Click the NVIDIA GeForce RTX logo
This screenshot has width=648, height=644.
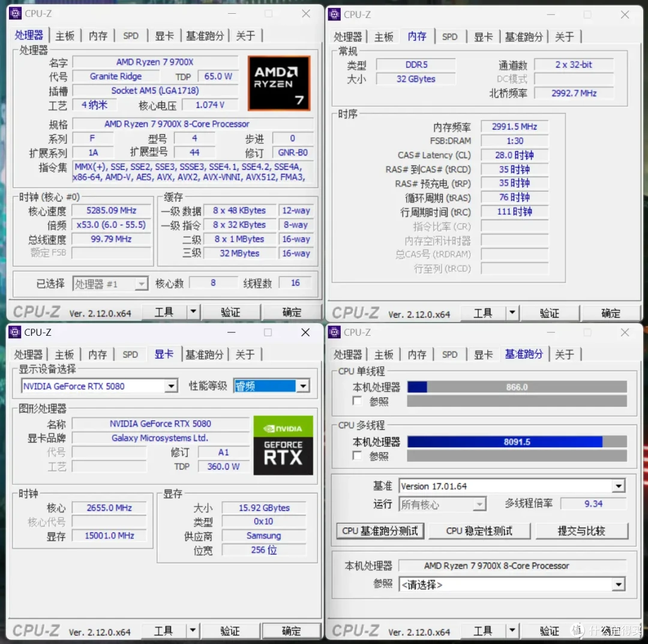(x=283, y=445)
